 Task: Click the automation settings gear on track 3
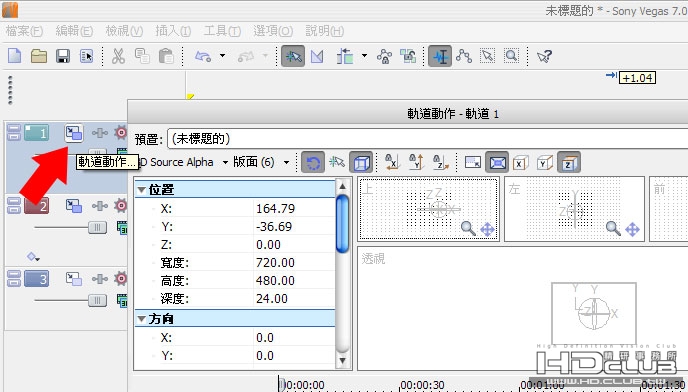point(121,278)
